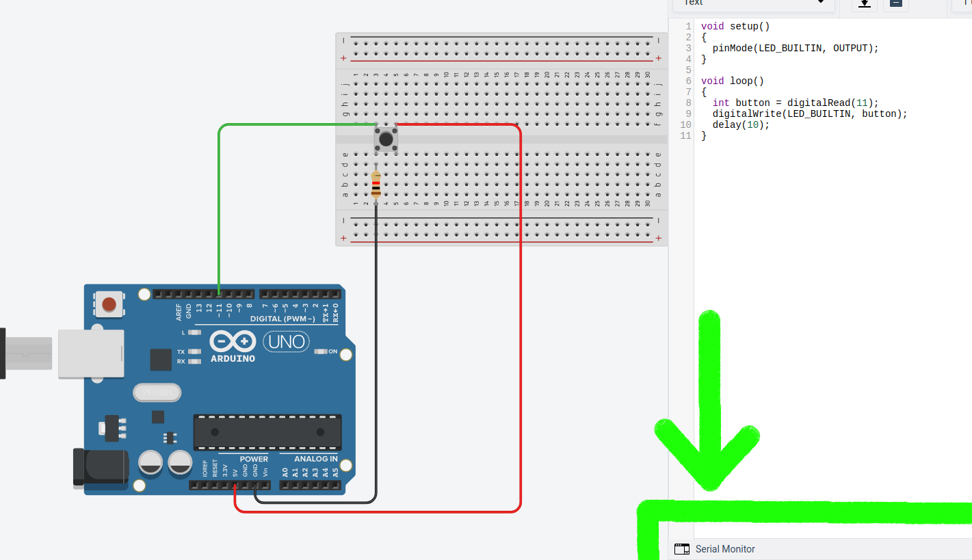Viewport: 972px width, 560px height.
Task: Click the libraries box icon in code toolbar
Action: (896, 3)
